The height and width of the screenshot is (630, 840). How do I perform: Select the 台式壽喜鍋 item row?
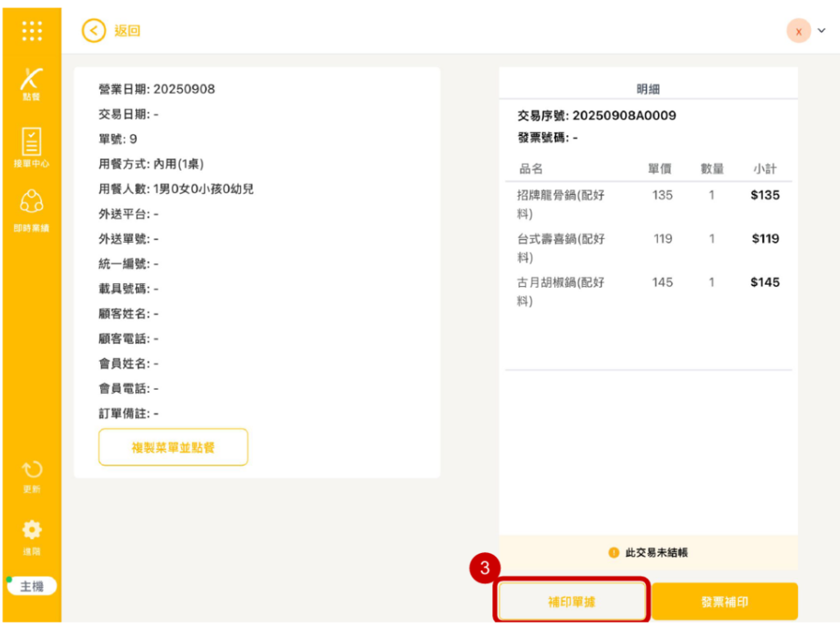point(648,248)
